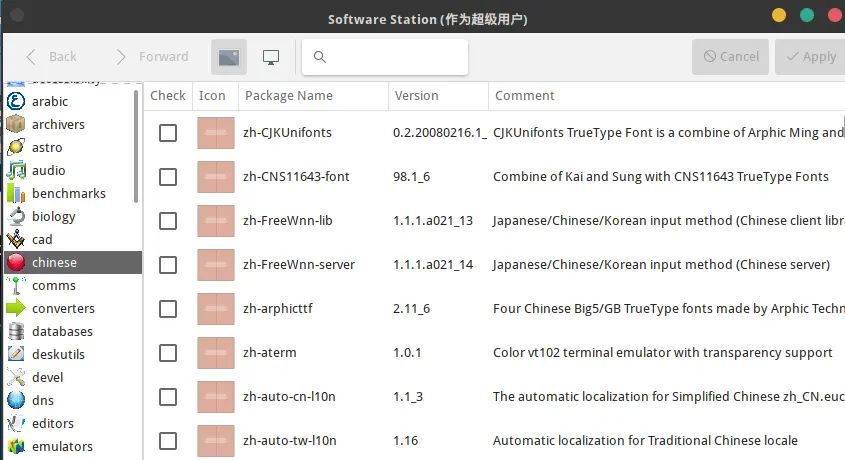Tick the zh-FreeWnn-server checkbox
Viewport: 845px width, 460px height.
click(x=168, y=265)
